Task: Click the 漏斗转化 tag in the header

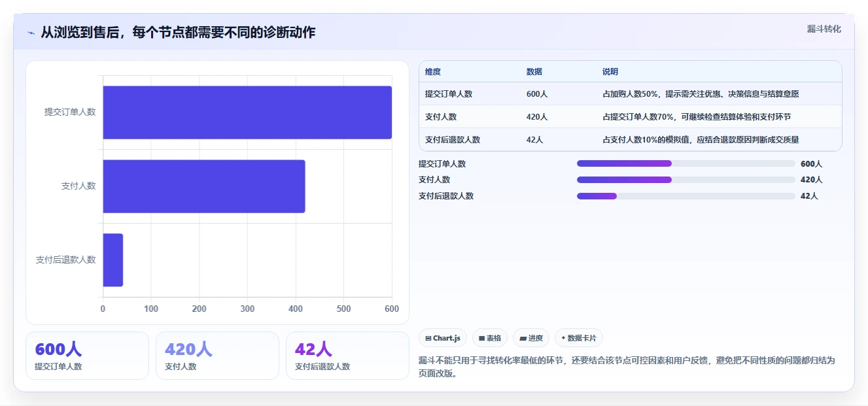Action: tap(824, 29)
